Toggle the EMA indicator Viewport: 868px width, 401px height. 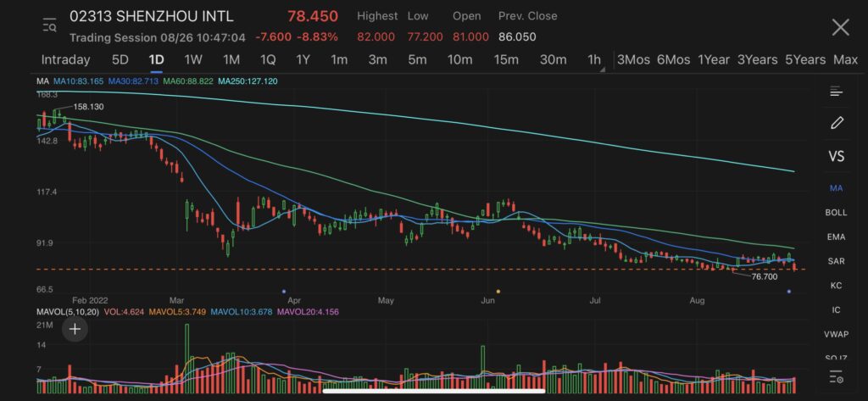click(836, 237)
